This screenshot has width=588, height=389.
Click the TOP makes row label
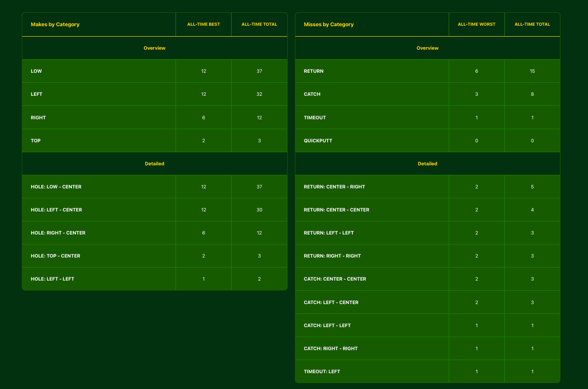click(x=36, y=141)
